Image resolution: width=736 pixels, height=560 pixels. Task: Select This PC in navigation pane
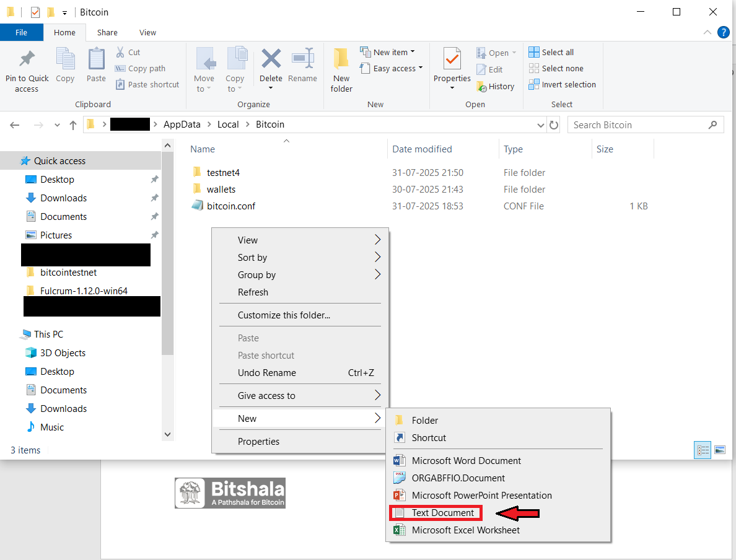(x=48, y=335)
